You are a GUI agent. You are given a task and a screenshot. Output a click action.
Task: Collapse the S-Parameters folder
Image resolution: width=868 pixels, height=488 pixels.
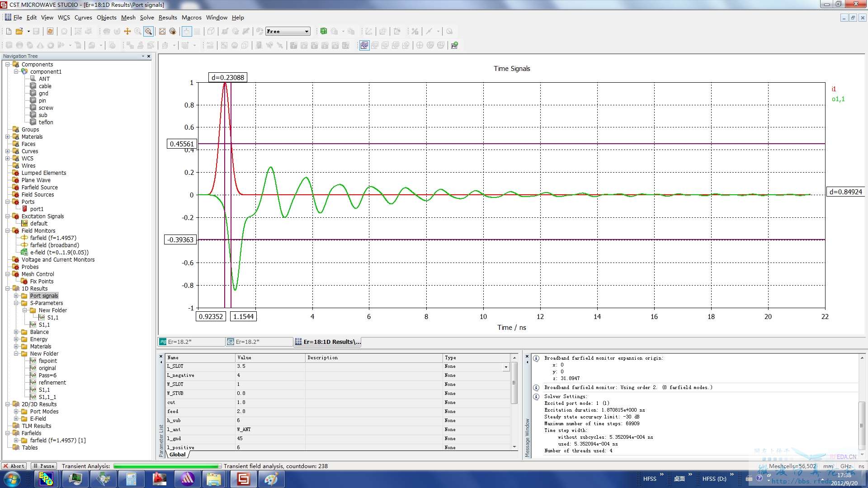click(x=16, y=303)
